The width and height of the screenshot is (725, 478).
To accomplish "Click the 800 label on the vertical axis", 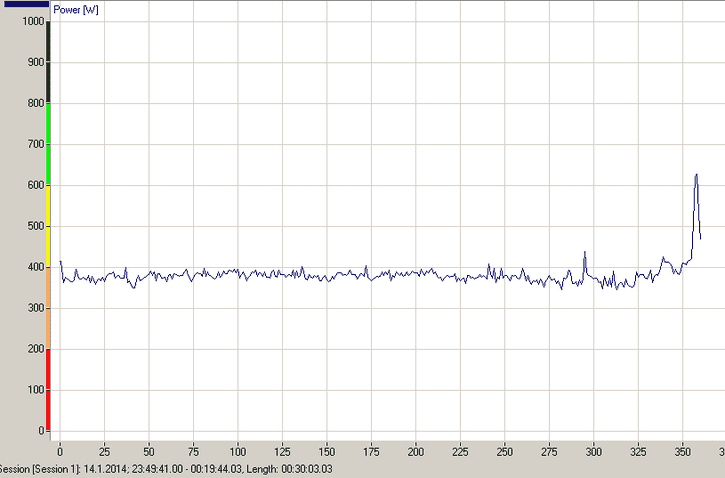I will coord(36,103).
